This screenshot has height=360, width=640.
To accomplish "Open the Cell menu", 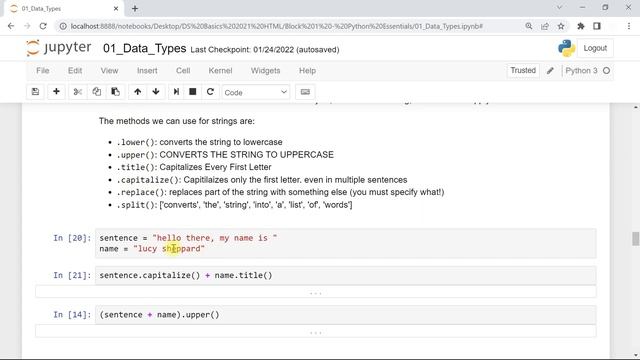I will [183, 71].
